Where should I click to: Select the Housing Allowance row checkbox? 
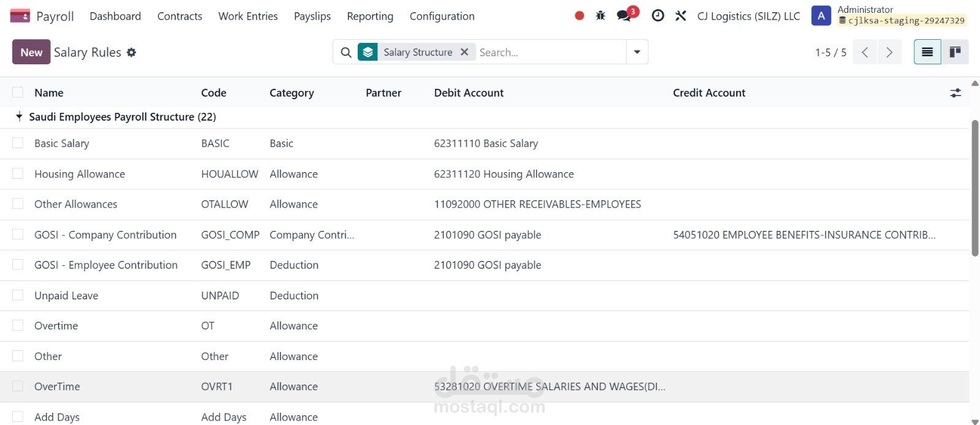18,174
